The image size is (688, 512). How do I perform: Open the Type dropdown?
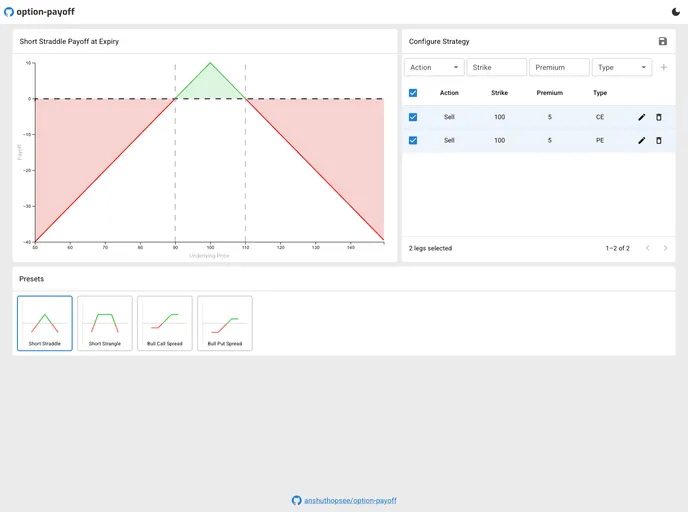coord(622,67)
